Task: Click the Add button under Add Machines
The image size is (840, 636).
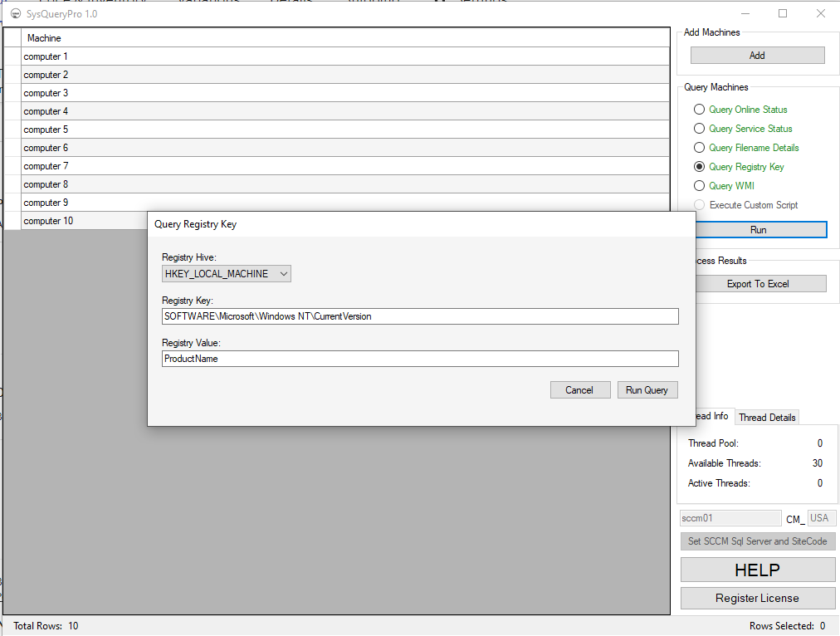Action: [x=756, y=55]
